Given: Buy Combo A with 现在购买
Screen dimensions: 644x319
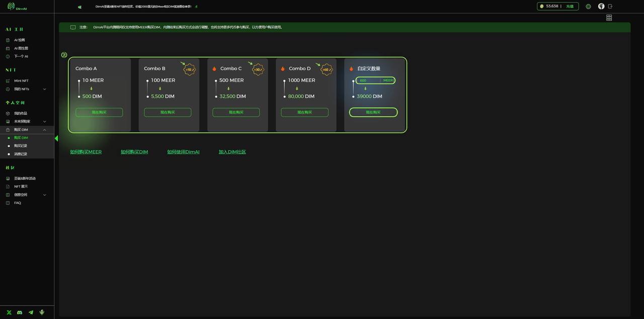Looking at the screenshot, I should click(x=99, y=113).
